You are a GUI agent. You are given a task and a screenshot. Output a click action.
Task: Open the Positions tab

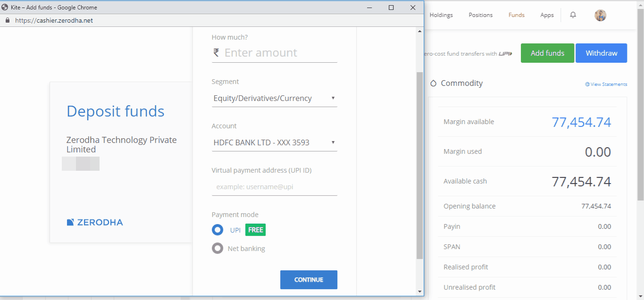(x=481, y=15)
